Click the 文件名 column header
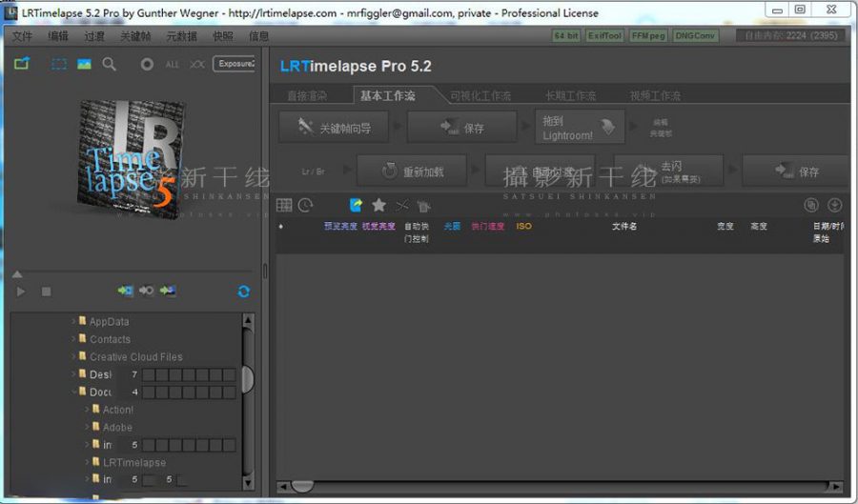This screenshot has width=858, height=504. (623, 226)
